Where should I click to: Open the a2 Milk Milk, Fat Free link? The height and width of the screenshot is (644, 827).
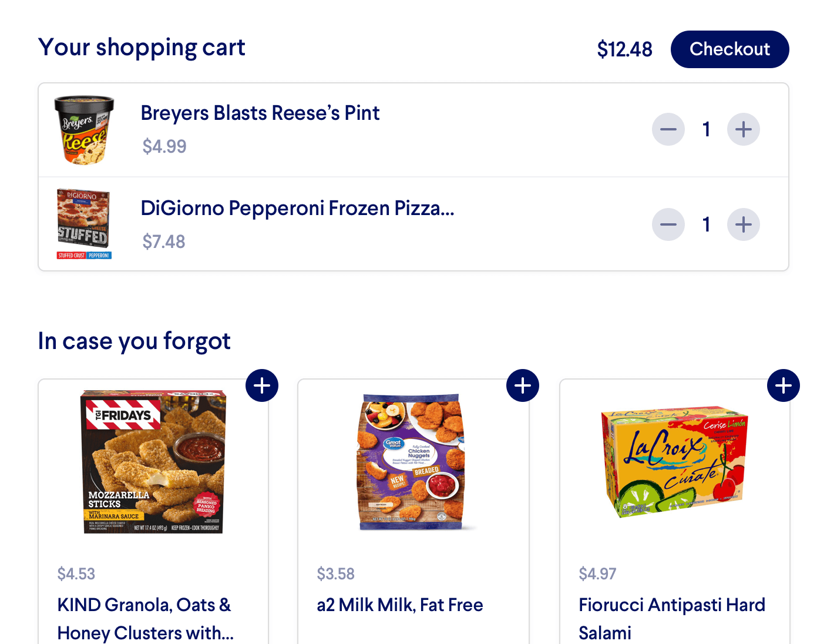click(400, 605)
